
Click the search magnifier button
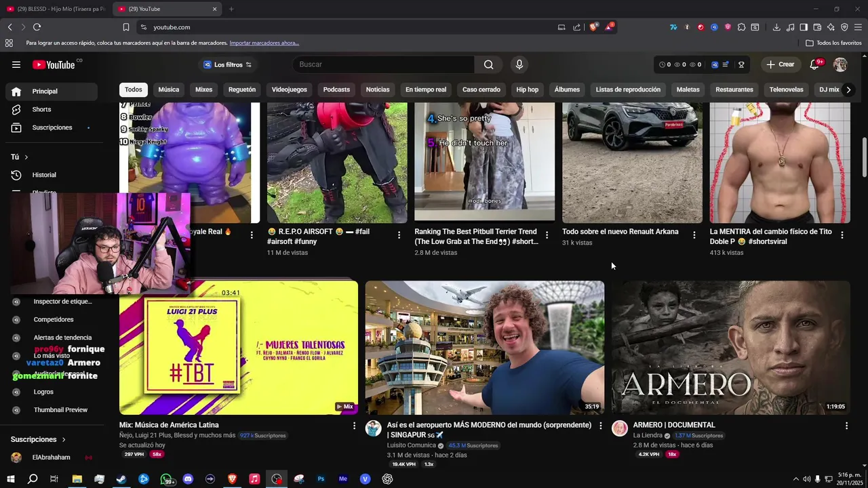[488, 64]
